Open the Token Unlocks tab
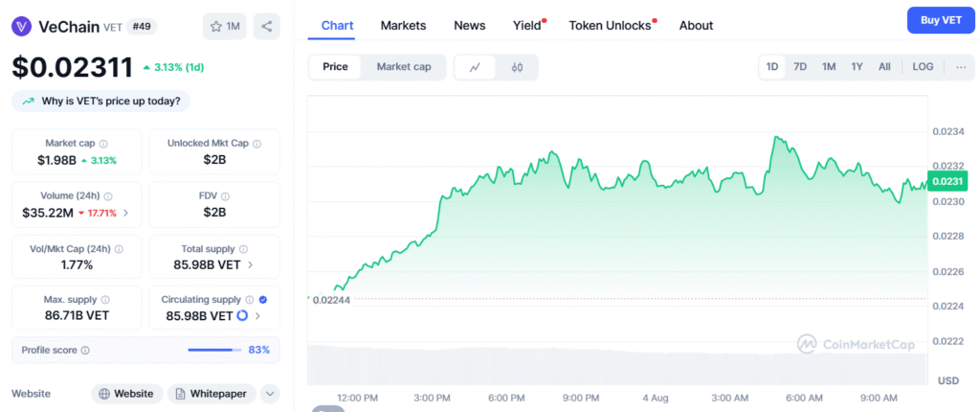Viewport: 980px width, 412px height. point(612,26)
